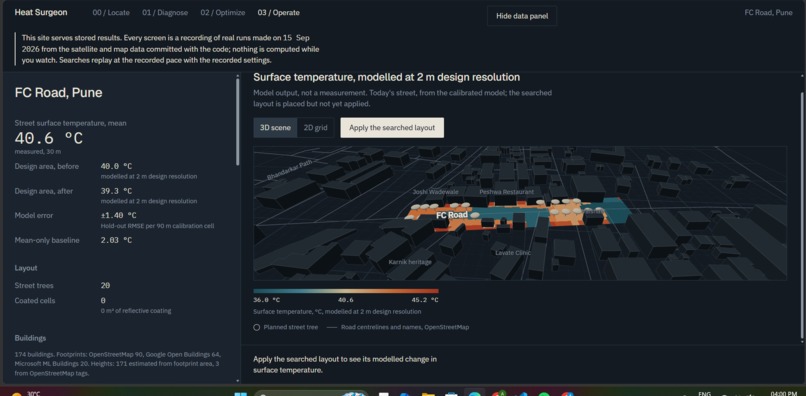Click the right content pane scrollbar
The image size is (806, 396).
click(801, 216)
